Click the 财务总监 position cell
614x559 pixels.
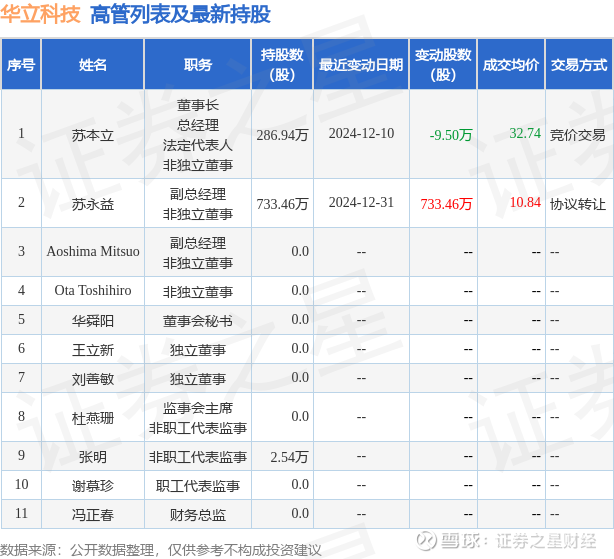pyautogui.click(x=198, y=515)
